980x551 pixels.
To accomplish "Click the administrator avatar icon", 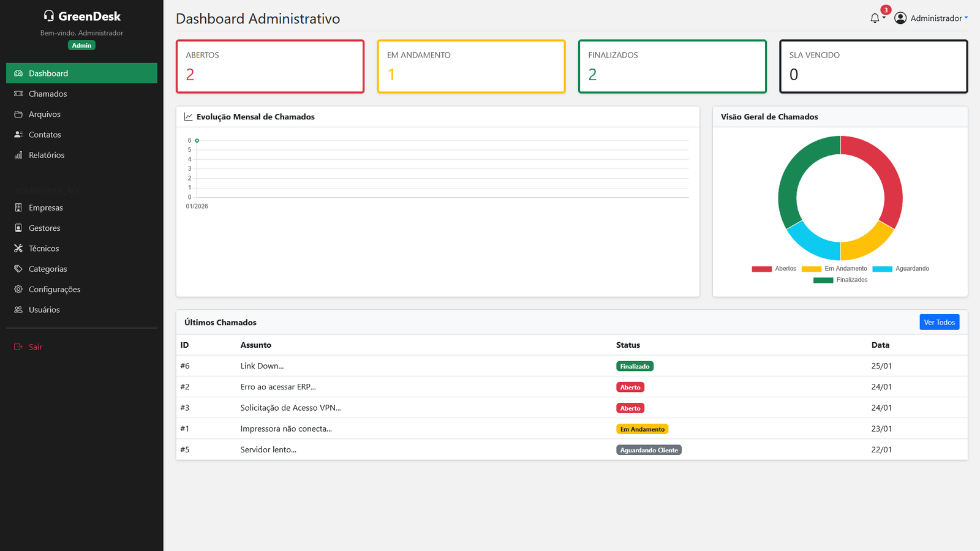I will (900, 17).
